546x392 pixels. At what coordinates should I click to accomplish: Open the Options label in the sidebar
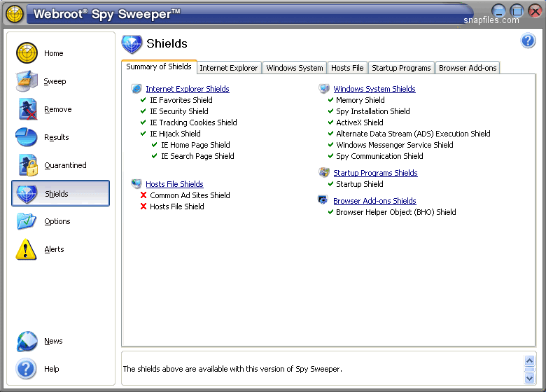pyautogui.click(x=57, y=221)
